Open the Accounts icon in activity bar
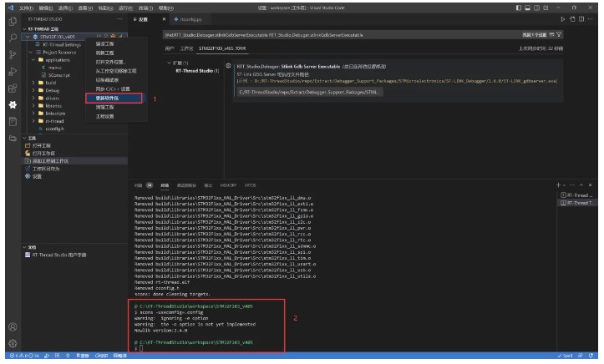The height and width of the screenshot is (364, 604). pyautogui.click(x=13, y=327)
